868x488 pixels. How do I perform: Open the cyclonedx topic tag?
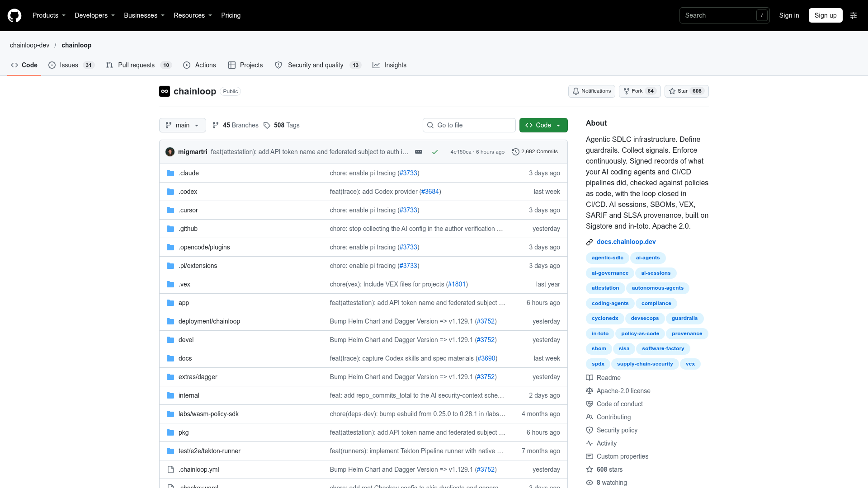pos(605,319)
